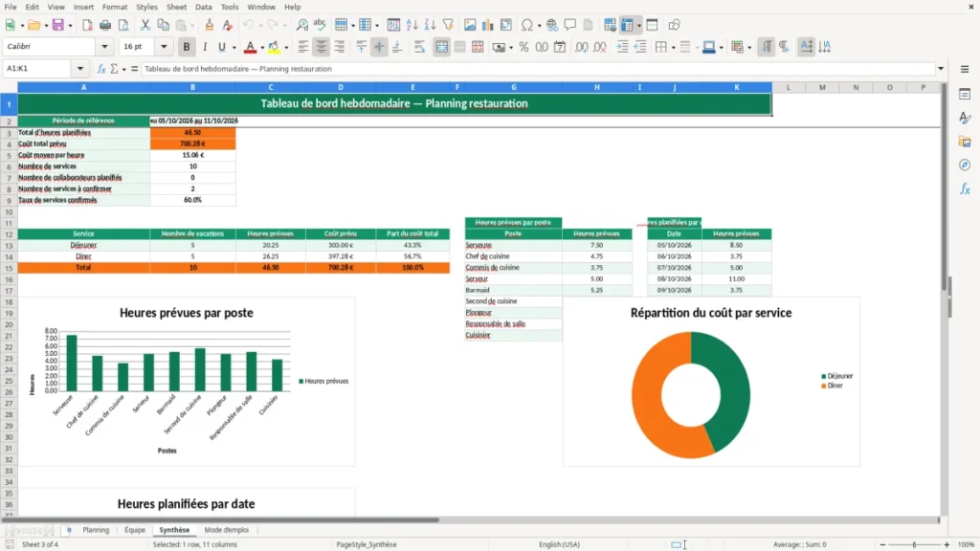The height and width of the screenshot is (551, 980).
Task: Toggle Bold formatting
Action: coord(187,47)
